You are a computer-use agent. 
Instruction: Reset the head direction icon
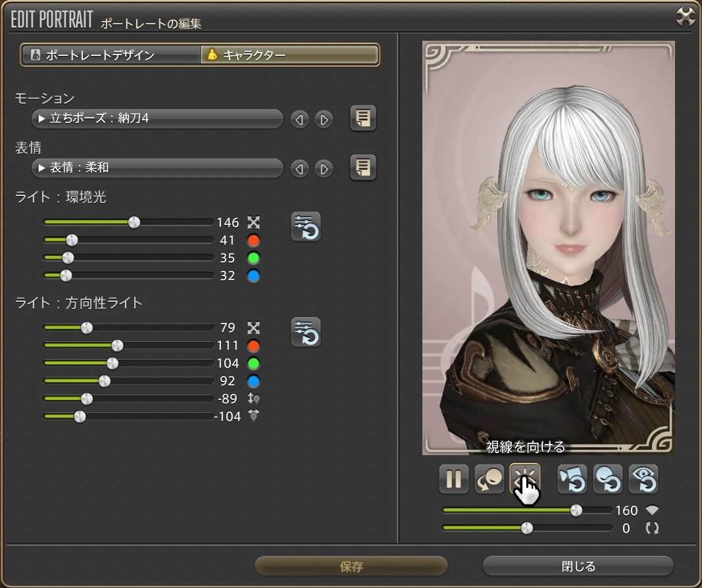607,479
